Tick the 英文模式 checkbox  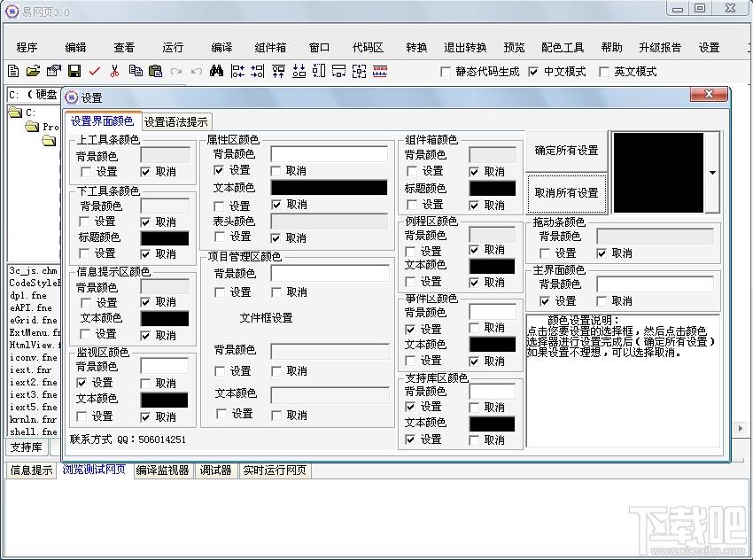605,72
